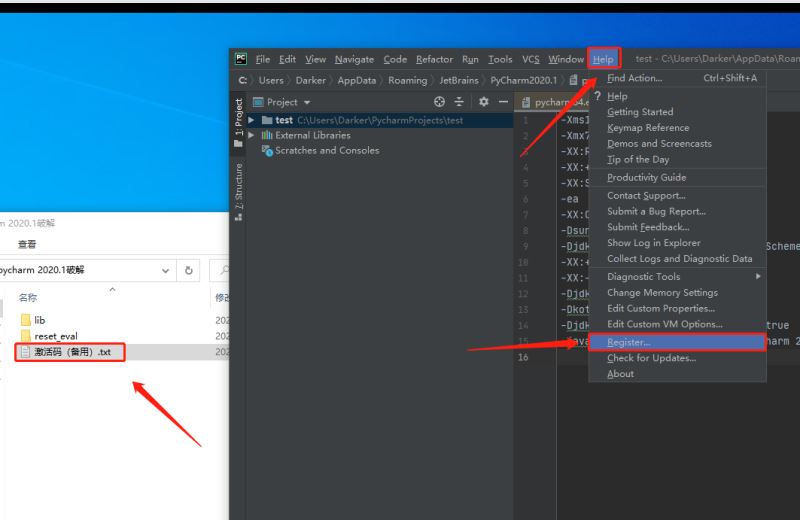This screenshot has height=520, width=800.
Task: Choose Register... from Help menu
Action: pyautogui.click(x=629, y=342)
